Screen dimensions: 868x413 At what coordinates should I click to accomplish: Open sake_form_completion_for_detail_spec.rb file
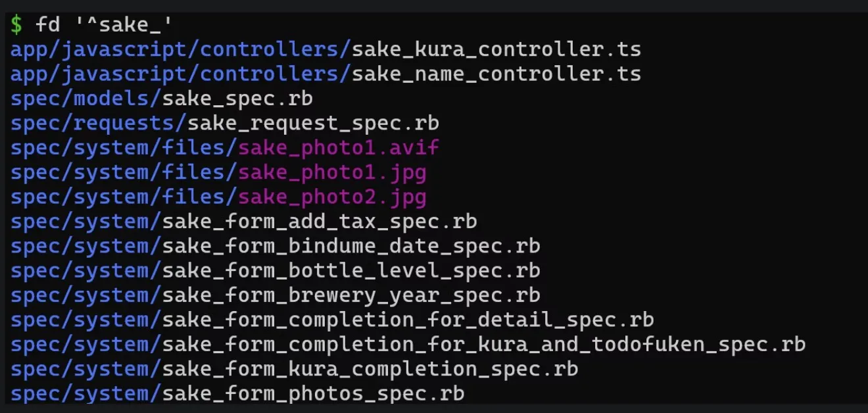(x=408, y=320)
